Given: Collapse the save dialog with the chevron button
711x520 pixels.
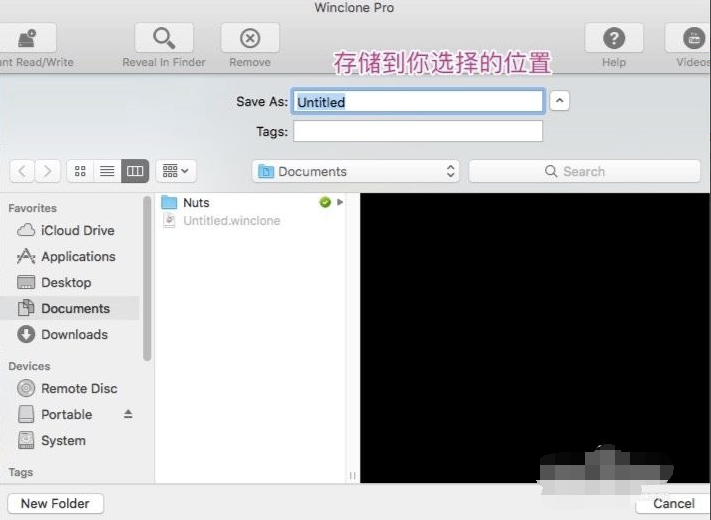Looking at the screenshot, I should coord(560,101).
